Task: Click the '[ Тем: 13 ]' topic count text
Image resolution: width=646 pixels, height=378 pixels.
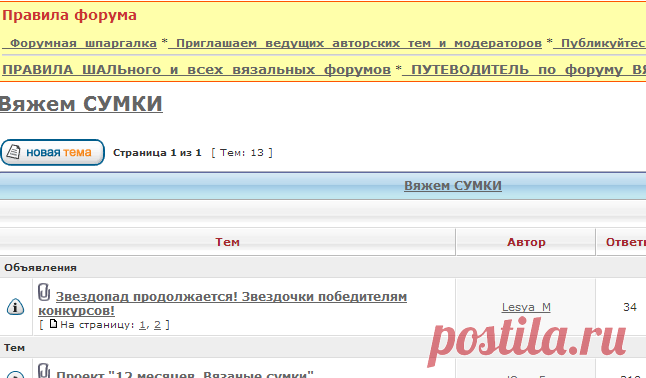Action: [242, 153]
